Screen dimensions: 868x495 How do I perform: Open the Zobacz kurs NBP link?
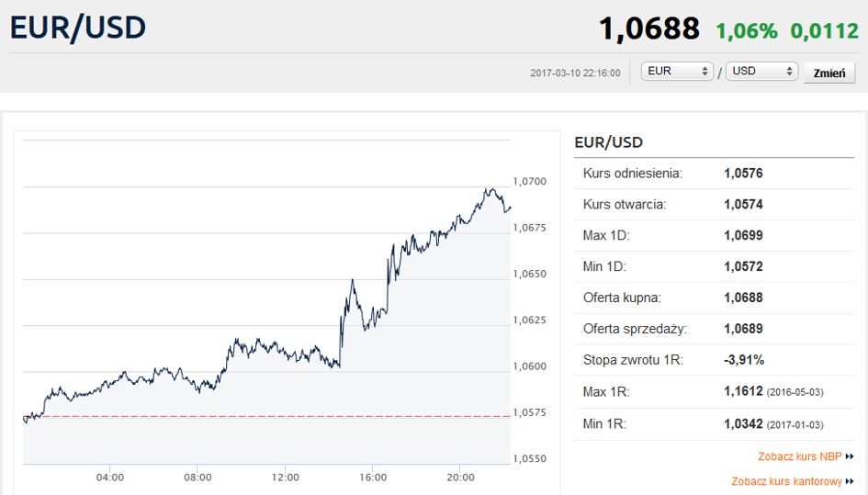tap(799, 456)
